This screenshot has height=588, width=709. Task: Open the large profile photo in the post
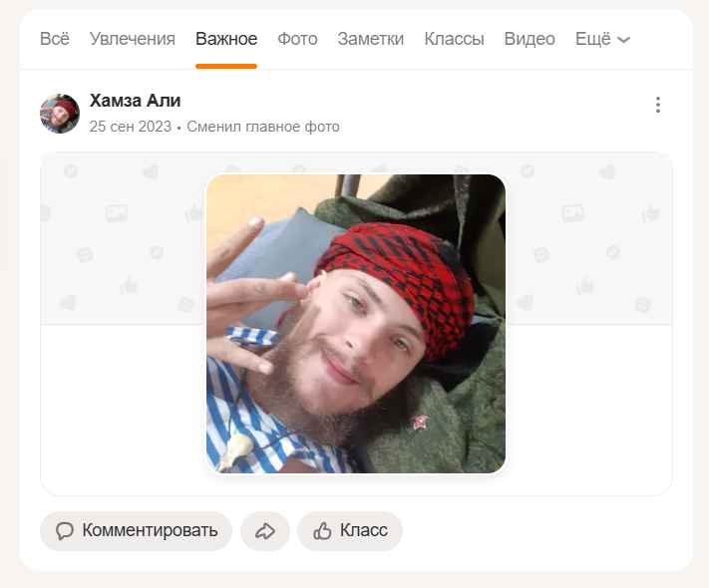coord(356,324)
